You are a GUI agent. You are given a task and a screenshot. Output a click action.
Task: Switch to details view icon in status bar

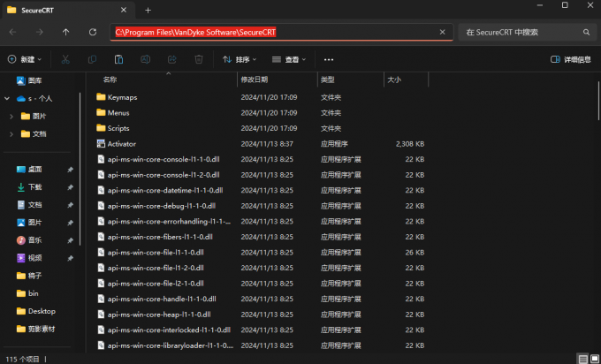[583, 359]
